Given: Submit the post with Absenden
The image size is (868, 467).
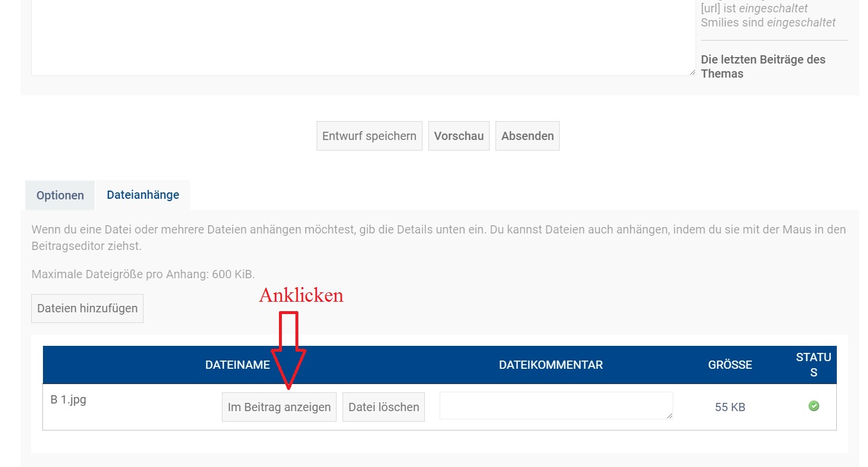Looking at the screenshot, I should point(527,136).
